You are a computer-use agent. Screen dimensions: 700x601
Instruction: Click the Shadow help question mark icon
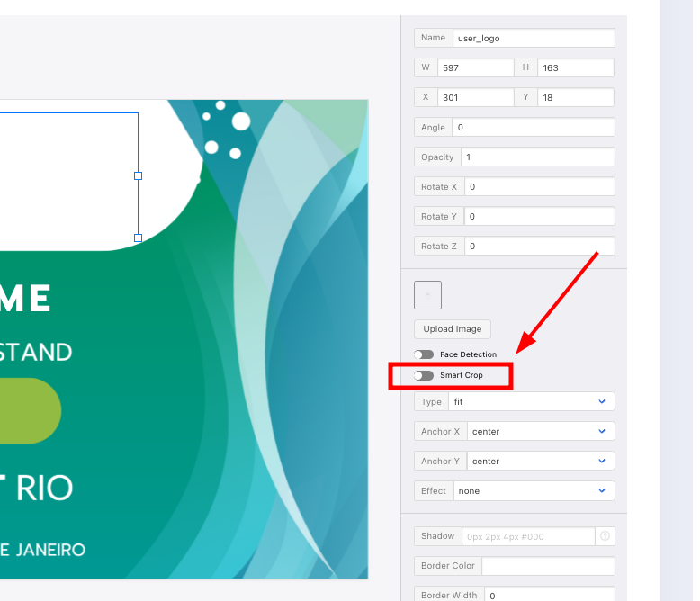[x=605, y=536]
